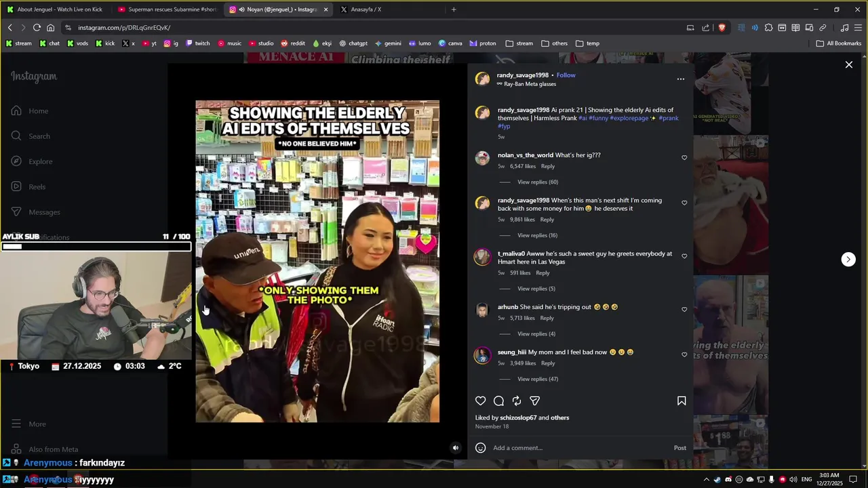This screenshot has width=868, height=488.
Task: Repost using the repost arrows icon
Action: (517, 401)
